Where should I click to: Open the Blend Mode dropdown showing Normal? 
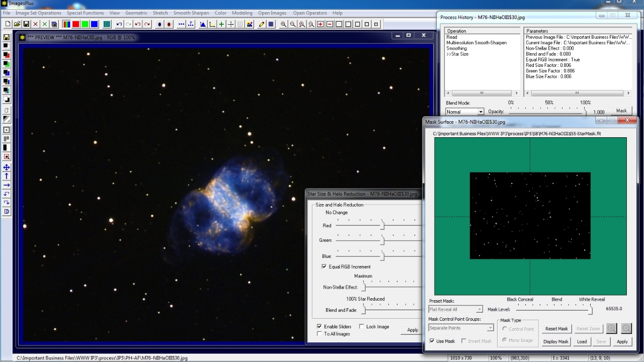click(464, 112)
